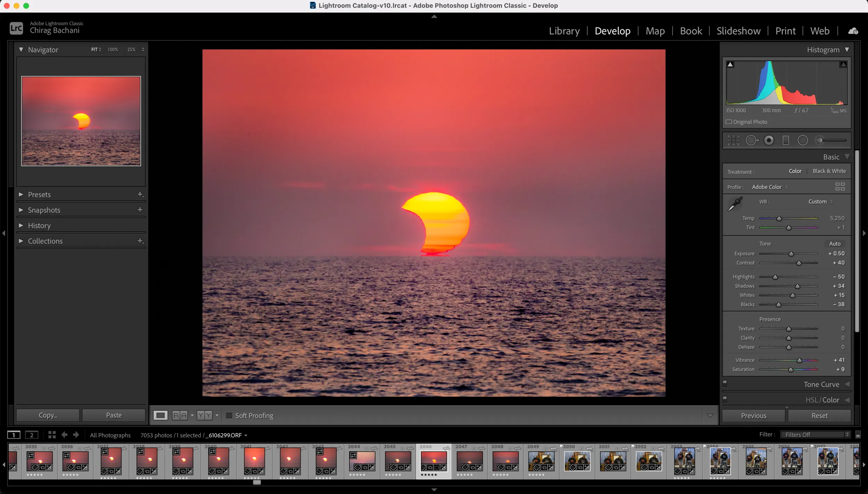
Task: Show shadow clipping in histogram
Action: pos(730,64)
